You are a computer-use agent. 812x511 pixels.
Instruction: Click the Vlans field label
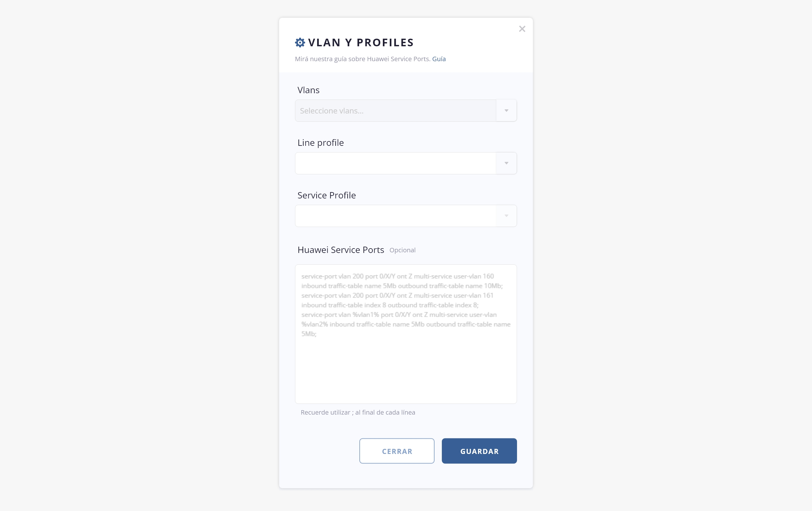click(x=308, y=90)
